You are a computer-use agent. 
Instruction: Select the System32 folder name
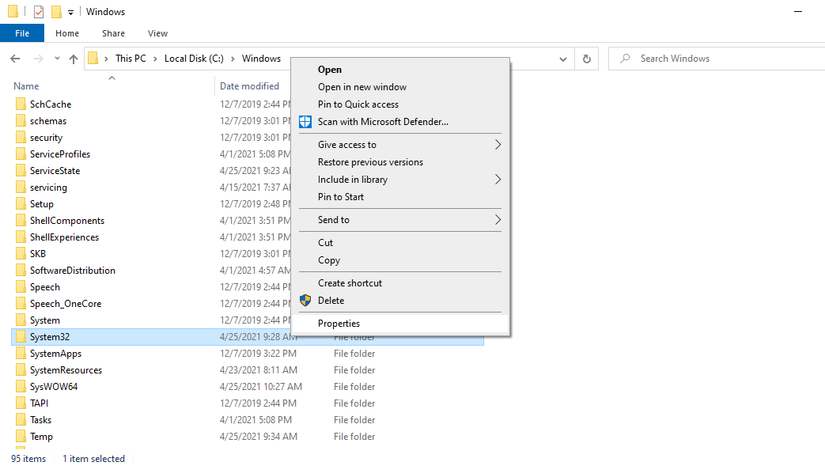point(49,337)
